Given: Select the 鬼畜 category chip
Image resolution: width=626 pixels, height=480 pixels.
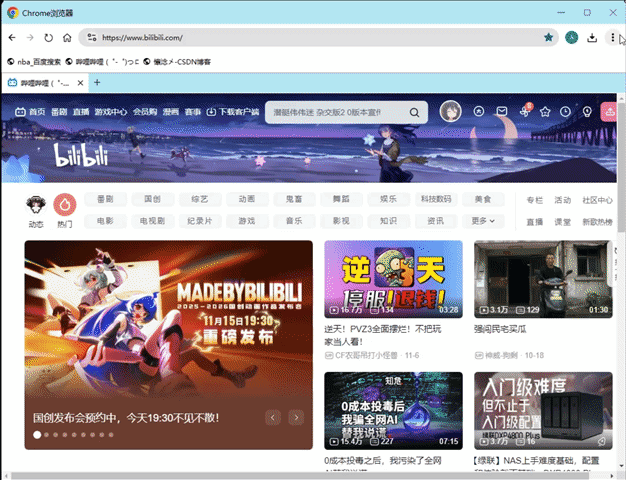Looking at the screenshot, I should (x=294, y=199).
